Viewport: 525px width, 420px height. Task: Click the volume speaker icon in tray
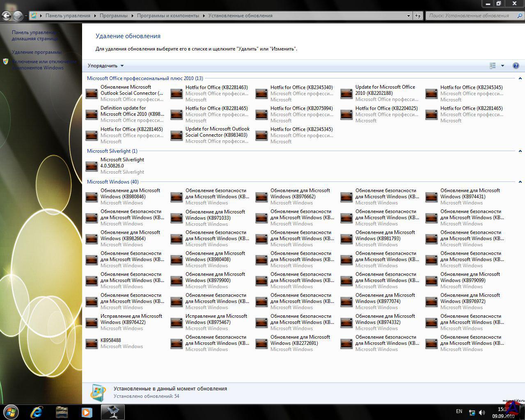click(x=481, y=413)
